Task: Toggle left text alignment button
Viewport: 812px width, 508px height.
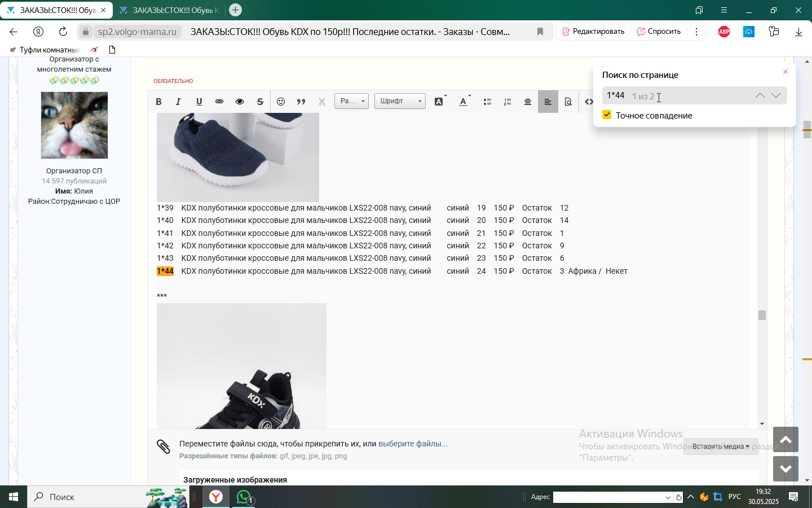Action: click(x=548, y=102)
